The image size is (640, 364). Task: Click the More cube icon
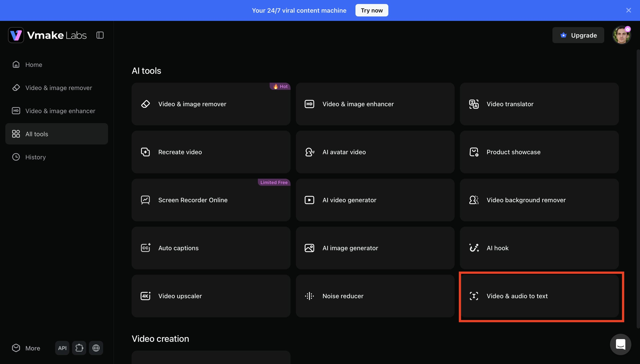(16, 348)
